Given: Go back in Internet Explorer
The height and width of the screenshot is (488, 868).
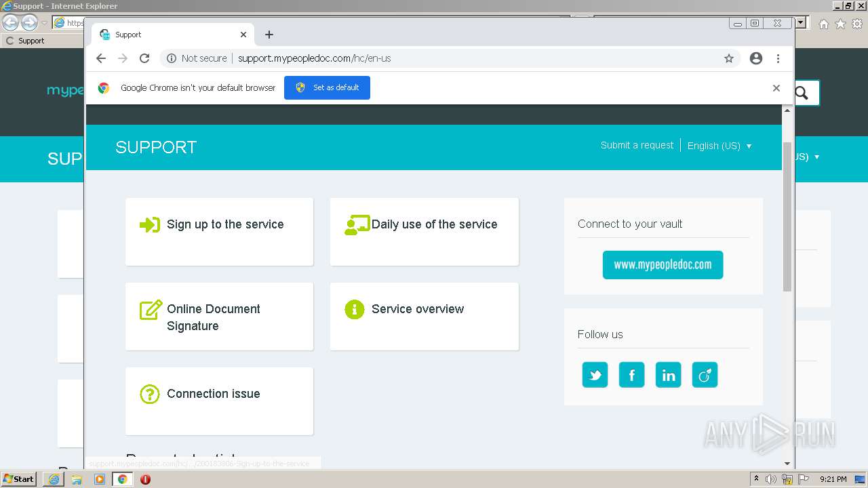Looking at the screenshot, I should 10,22.
